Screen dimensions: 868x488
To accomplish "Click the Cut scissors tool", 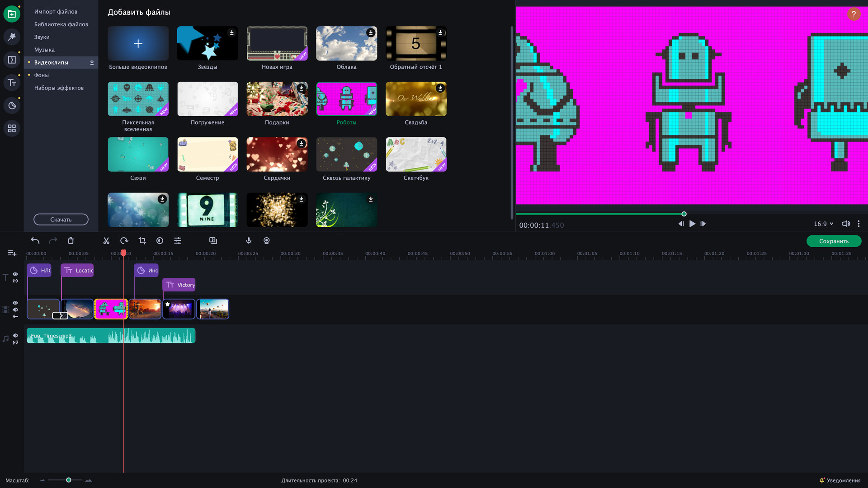I will (x=106, y=241).
